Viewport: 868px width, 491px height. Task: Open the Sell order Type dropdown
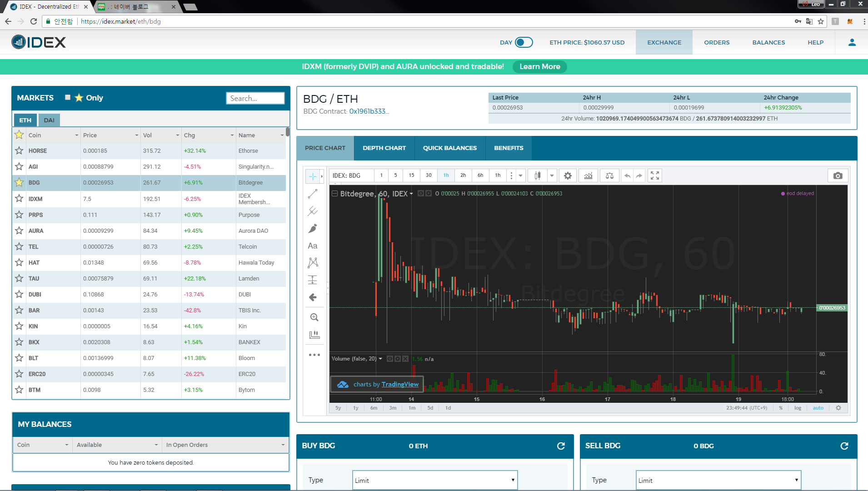[x=718, y=480]
